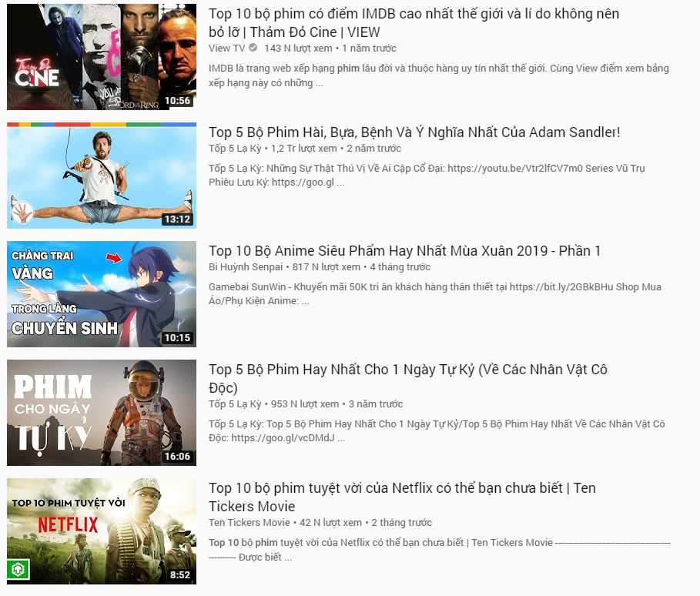The height and width of the screenshot is (596, 700).
Task: Open the View TV channel link
Action: 226,49
